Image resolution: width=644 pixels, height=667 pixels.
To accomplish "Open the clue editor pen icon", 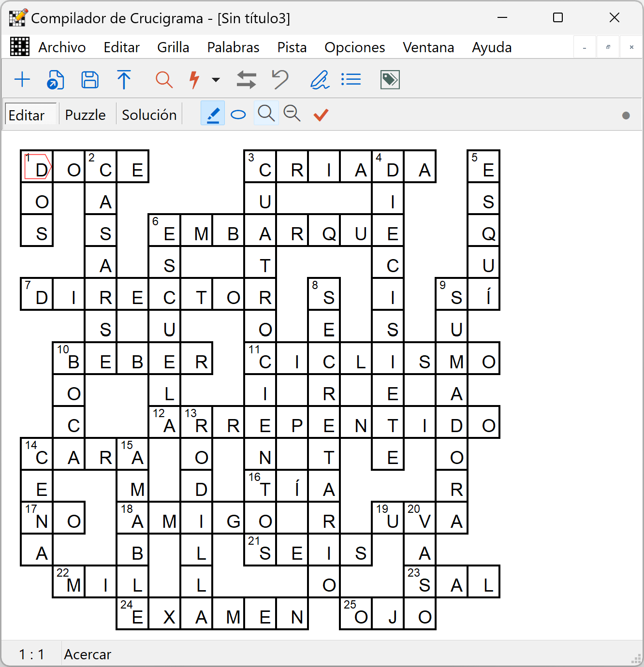I will [x=320, y=80].
